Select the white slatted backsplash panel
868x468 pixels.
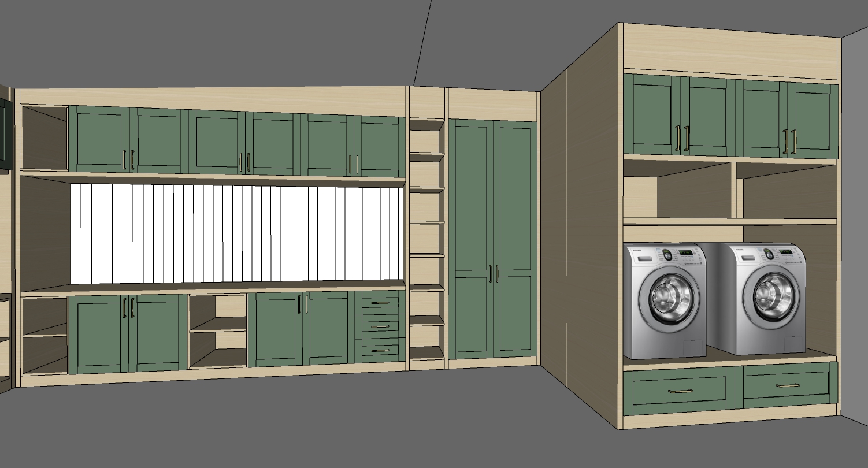tap(237, 234)
